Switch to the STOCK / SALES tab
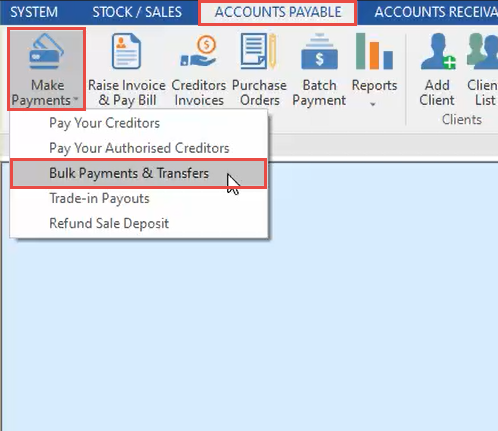Image resolution: width=498 pixels, height=431 pixels. (137, 12)
